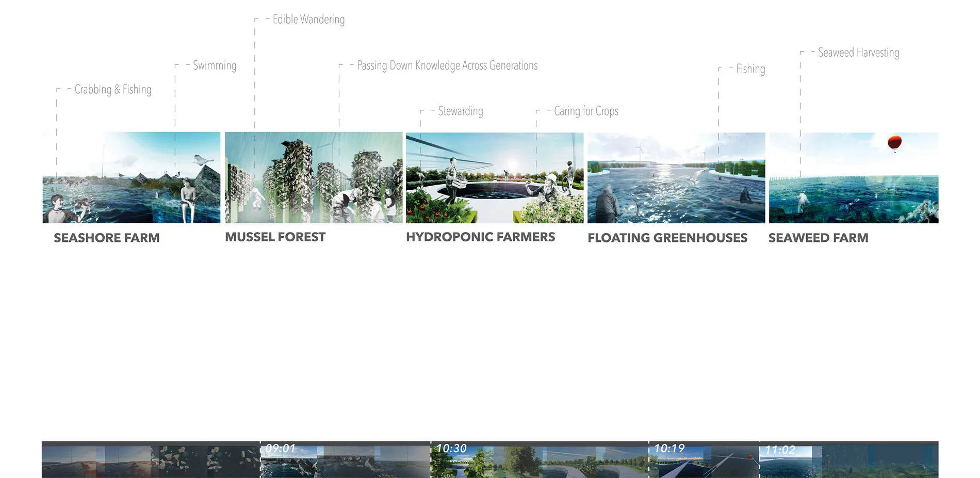980x478 pixels.
Task: Click the Seashore Farm scene image
Action: (x=131, y=177)
